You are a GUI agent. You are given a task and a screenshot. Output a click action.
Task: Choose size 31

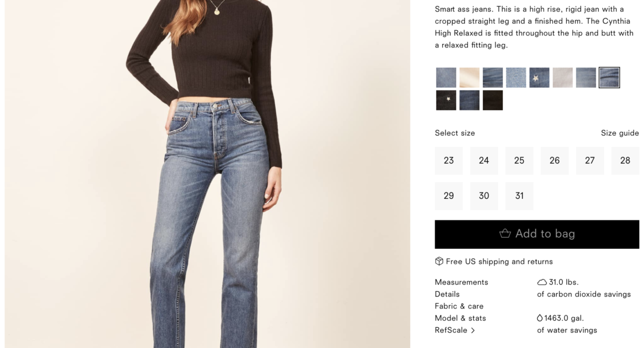coord(519,196)
